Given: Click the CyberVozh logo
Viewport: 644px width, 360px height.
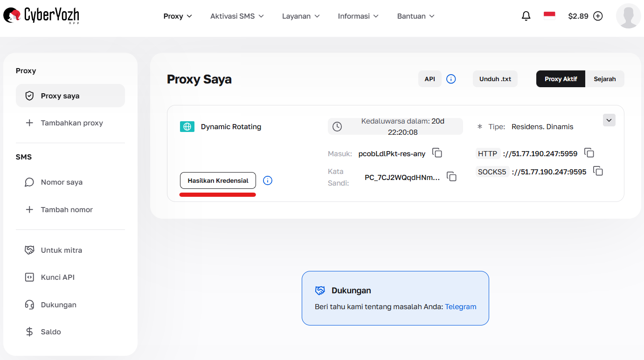Looking at the screenshot, I should tap(41, 15).
